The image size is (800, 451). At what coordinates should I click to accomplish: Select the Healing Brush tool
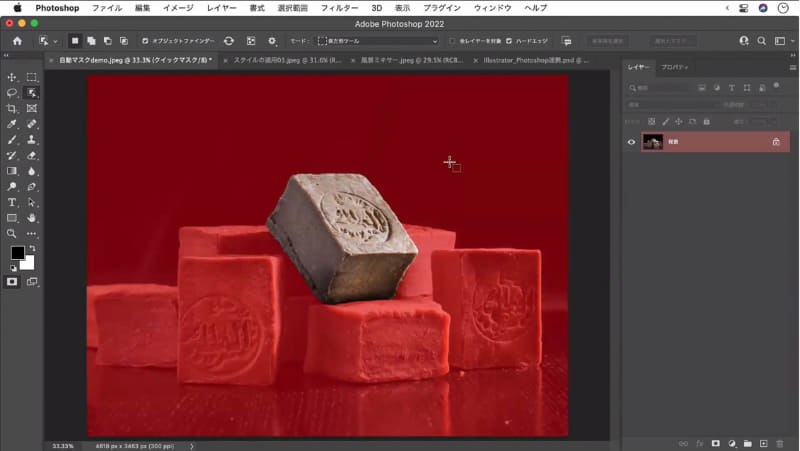pyautogui.click(x=32, y=124)
